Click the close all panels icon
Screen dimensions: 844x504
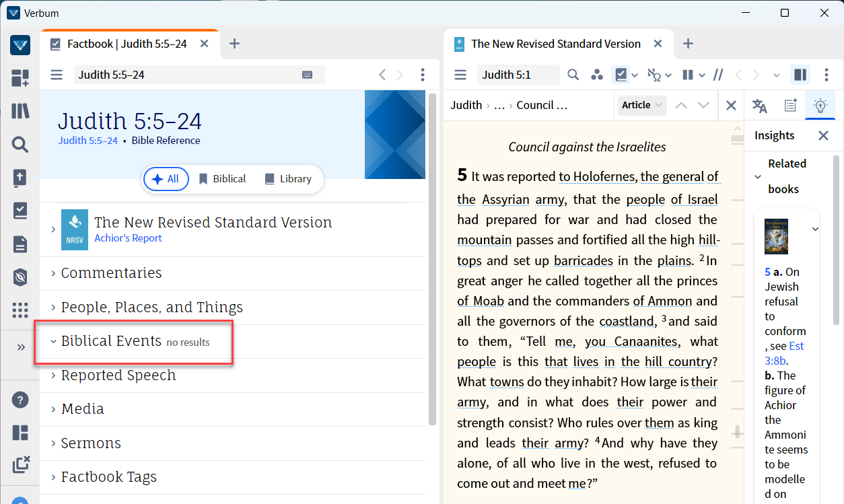tap(20, 464)
